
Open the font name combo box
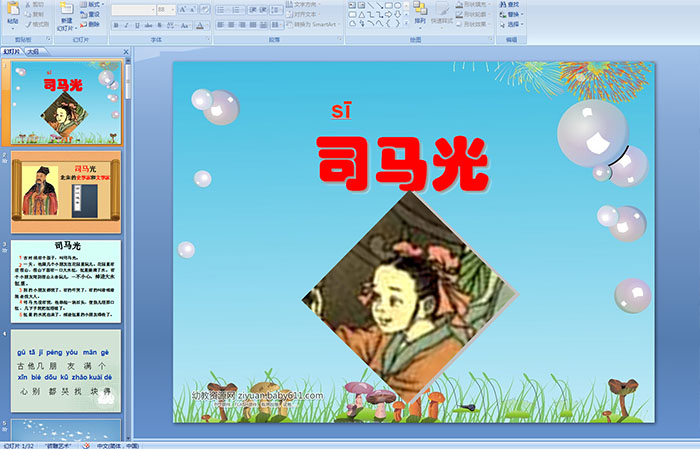133,10
